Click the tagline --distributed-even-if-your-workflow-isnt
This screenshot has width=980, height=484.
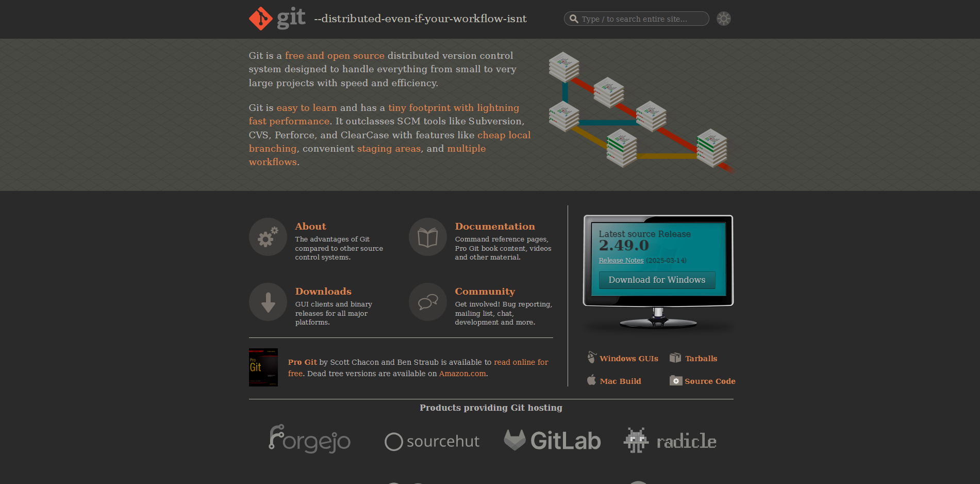420,19
